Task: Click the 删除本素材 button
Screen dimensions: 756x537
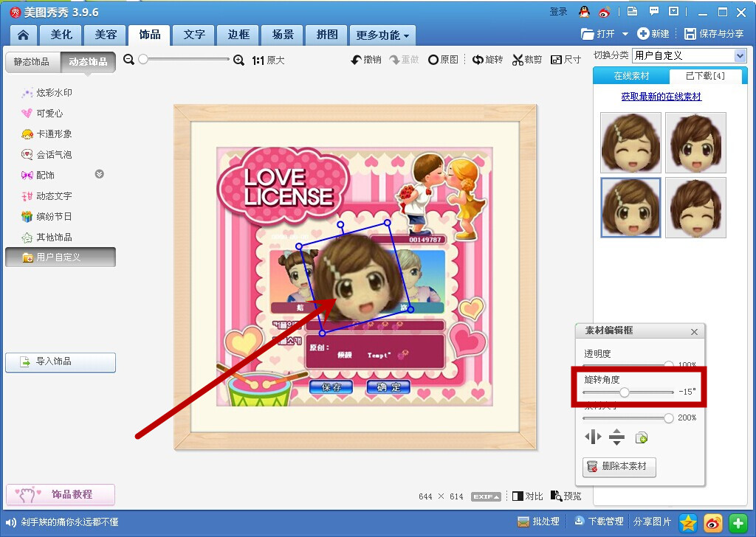Action: 619,467
